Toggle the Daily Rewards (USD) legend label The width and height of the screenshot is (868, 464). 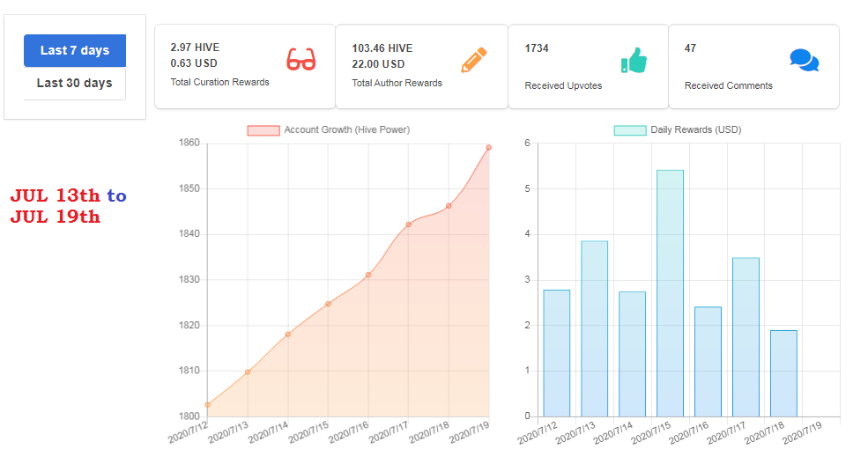(x=695, y=129)
